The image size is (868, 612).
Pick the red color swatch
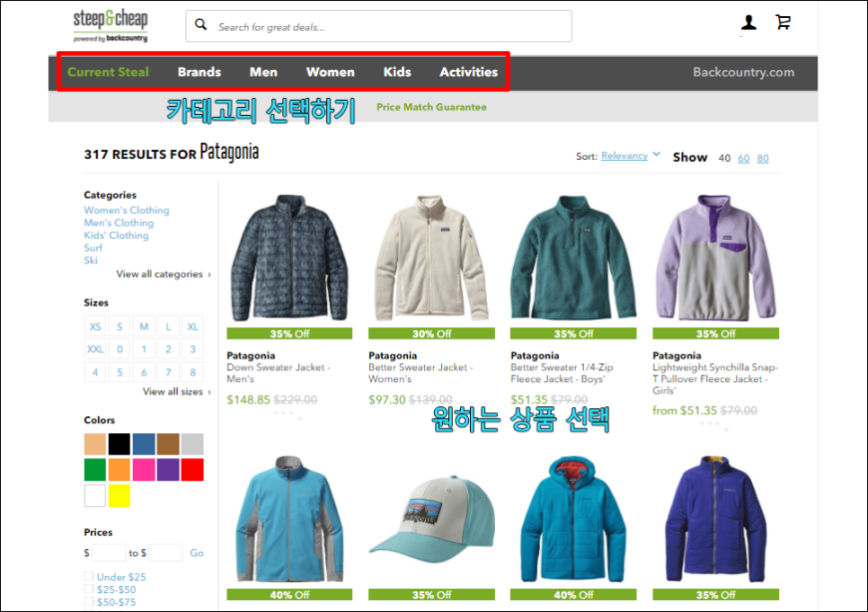tap(193, 469)
